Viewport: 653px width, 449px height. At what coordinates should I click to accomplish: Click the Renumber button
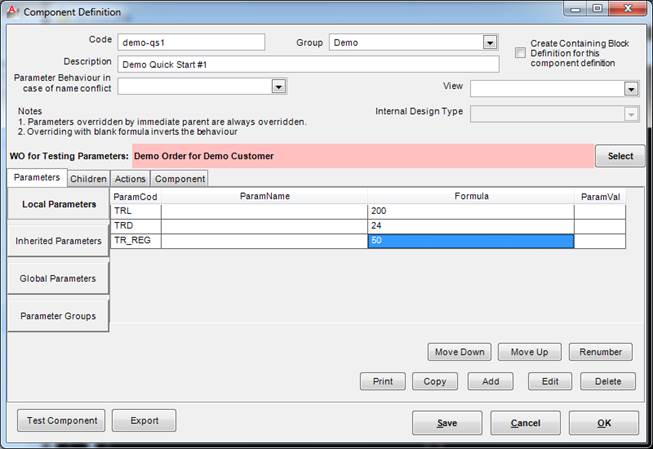(x=602, y=352)
